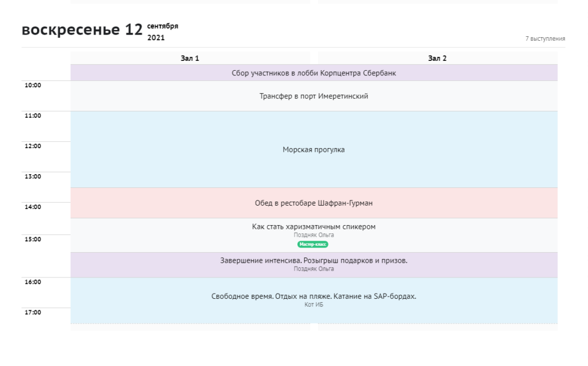Open Как стать харизматичным спикером talk
Image resolution: width=588 pixels, height=366 pixels.
(314, 226)
